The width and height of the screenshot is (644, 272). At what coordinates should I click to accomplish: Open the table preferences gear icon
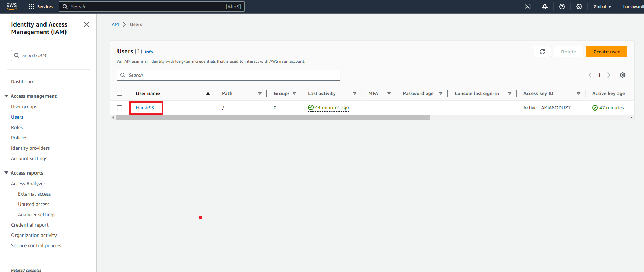(x=623, y=75)
